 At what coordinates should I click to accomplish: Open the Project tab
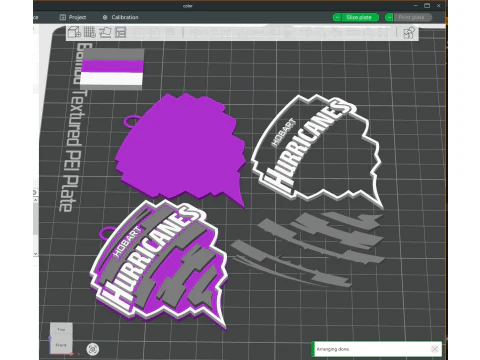[73, 17]
